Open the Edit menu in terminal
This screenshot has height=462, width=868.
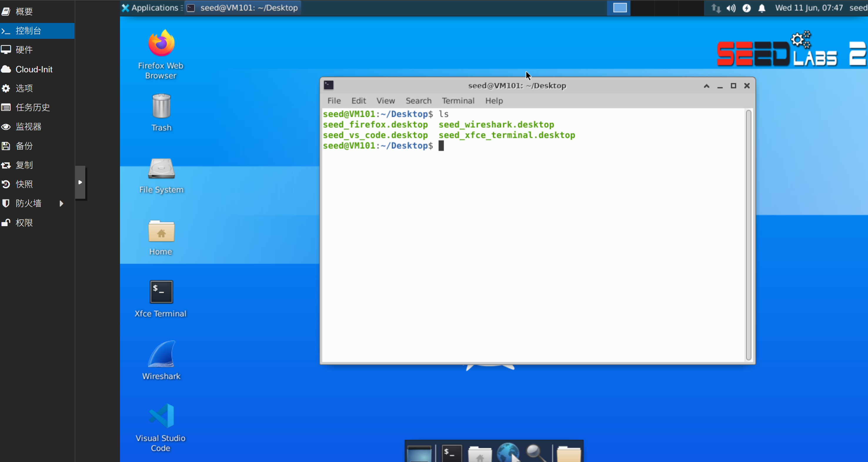click(358, 101)
